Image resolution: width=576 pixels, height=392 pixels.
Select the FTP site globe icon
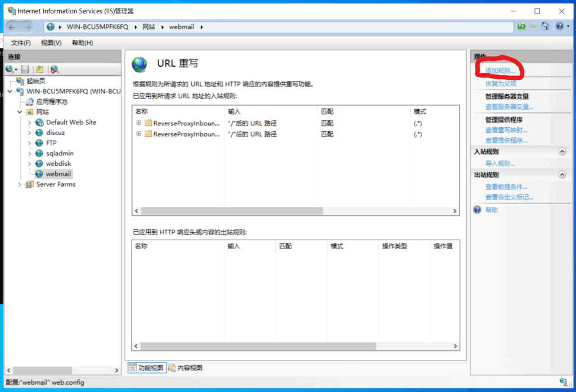tap(39, 143)
